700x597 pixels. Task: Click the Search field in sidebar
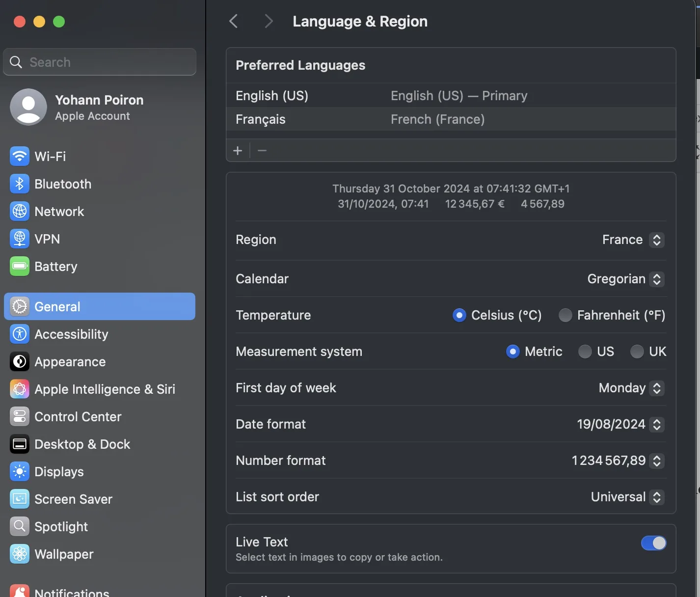tap(100, 62)
